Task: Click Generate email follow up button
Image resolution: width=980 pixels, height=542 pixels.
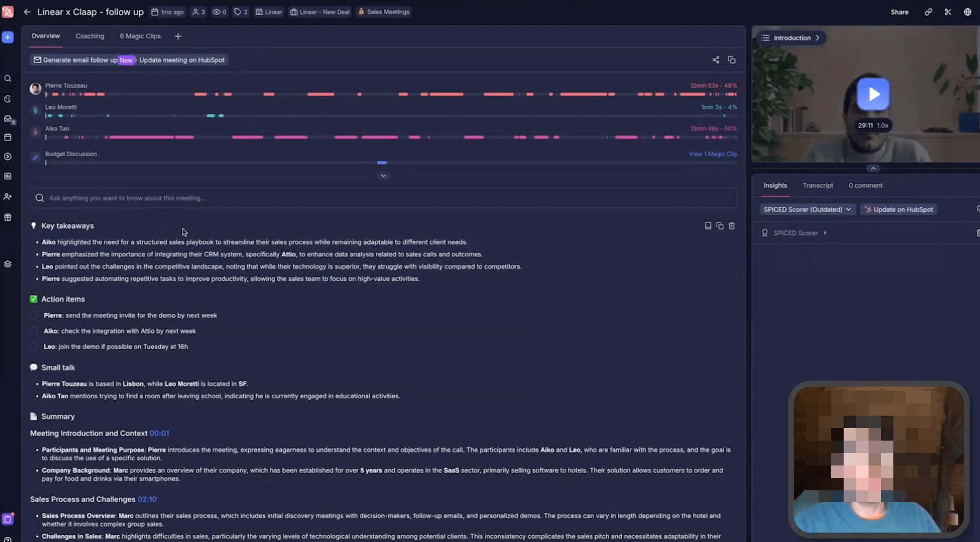Action: pyautogui.click(x=75, y=60)
